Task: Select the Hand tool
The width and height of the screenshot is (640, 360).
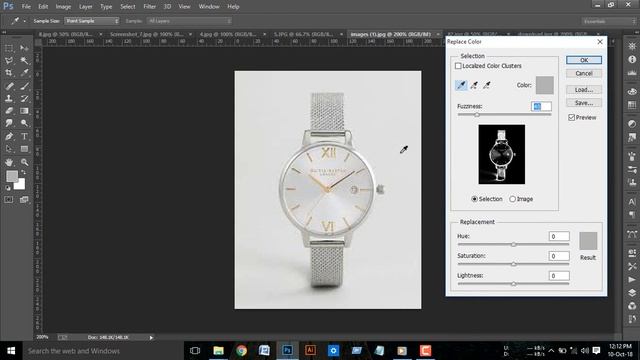Action: [x=9, y=162]
